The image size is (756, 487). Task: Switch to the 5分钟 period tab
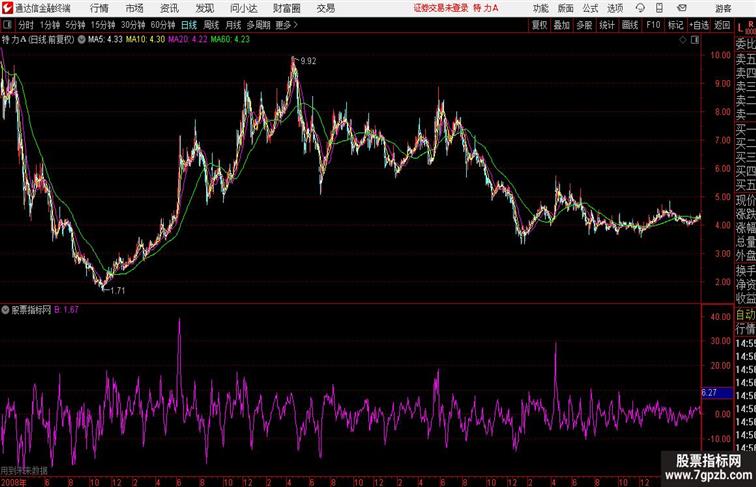(x=75, y=25)
